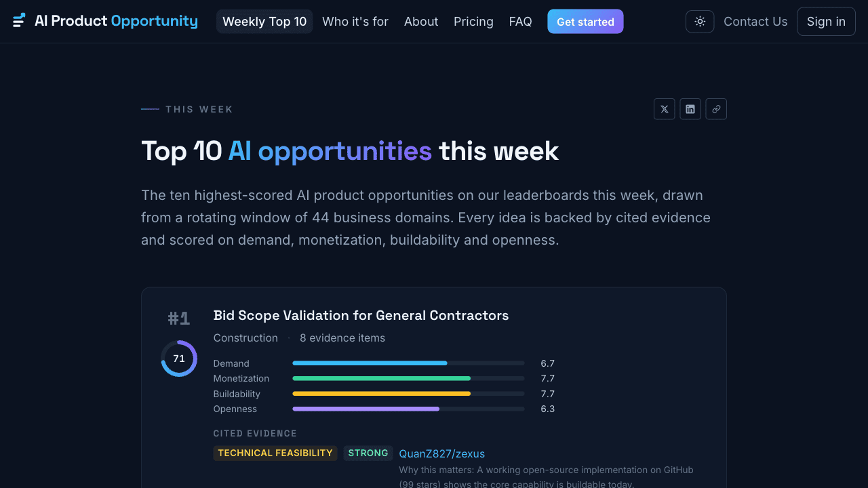Open the About page
Screen dimensions: 868x488
[x=421, y=22]
